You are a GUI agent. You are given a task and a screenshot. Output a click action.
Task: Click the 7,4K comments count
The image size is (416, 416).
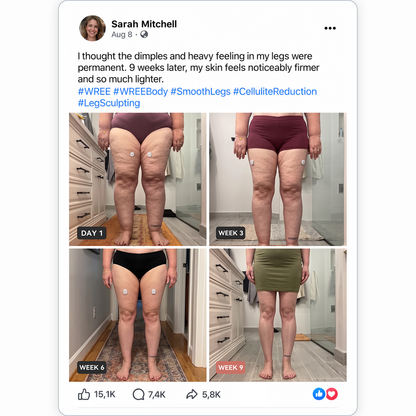point(157,395)
